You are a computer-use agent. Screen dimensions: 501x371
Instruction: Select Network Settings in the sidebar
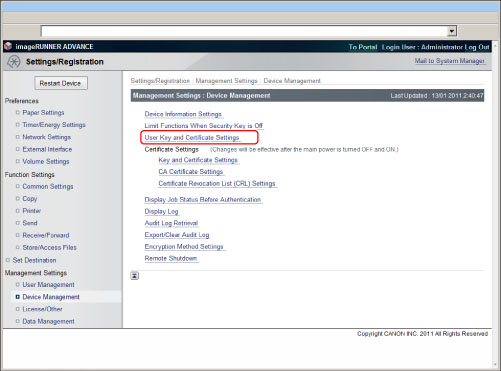(x=47, y=137)
